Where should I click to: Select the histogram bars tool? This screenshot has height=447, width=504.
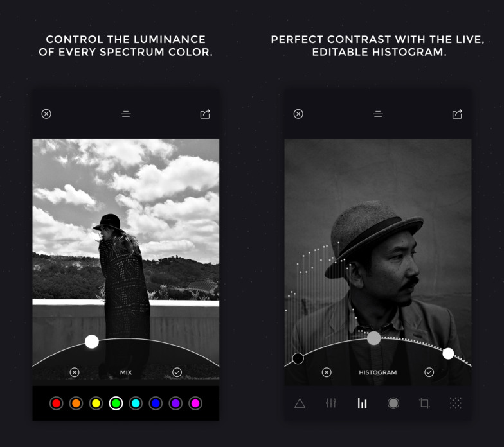[x=363, y=403]
